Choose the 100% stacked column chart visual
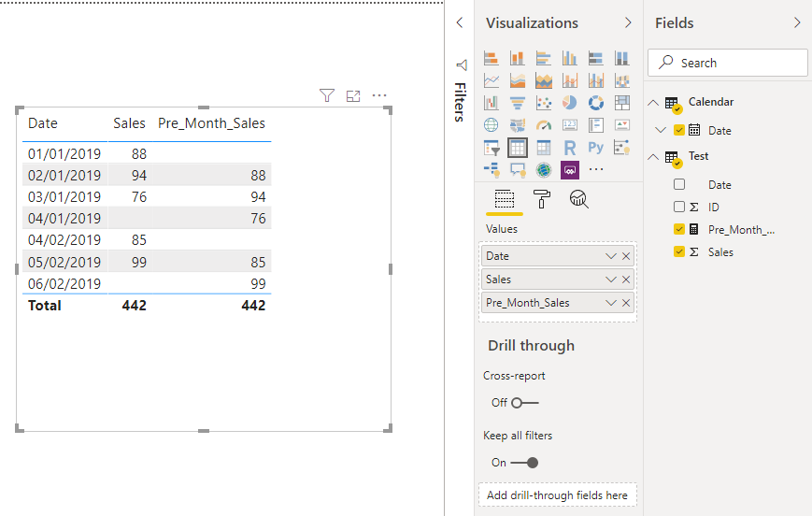The height and width of the screenshot is (516, 812). (x=622, y=58)
